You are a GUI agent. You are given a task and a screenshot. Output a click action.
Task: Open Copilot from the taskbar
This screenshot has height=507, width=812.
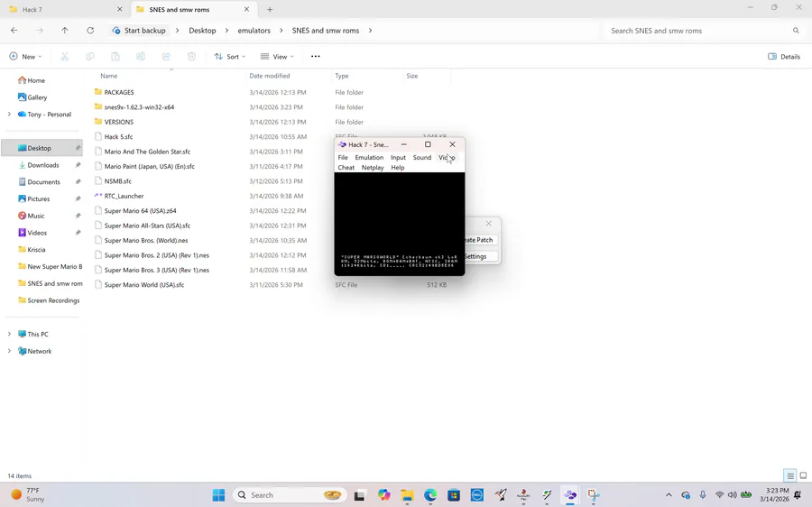click(x=383, y=495)
